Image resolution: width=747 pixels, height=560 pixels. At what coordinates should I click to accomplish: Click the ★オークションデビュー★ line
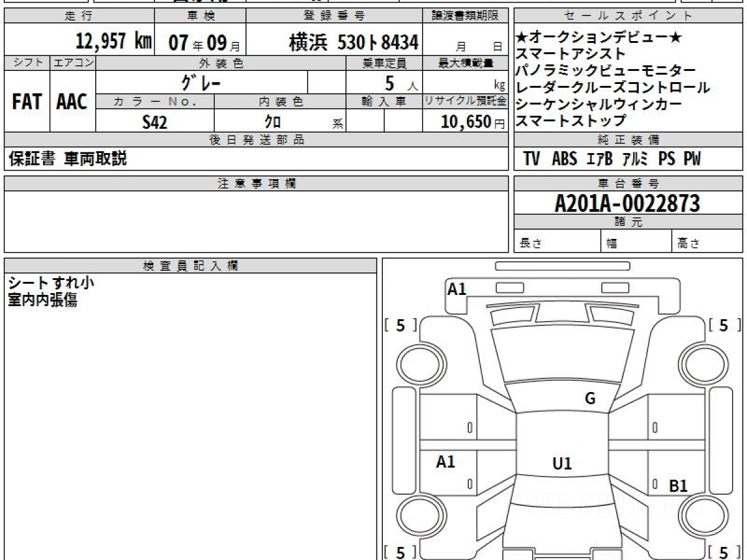(x=599, y=38)
